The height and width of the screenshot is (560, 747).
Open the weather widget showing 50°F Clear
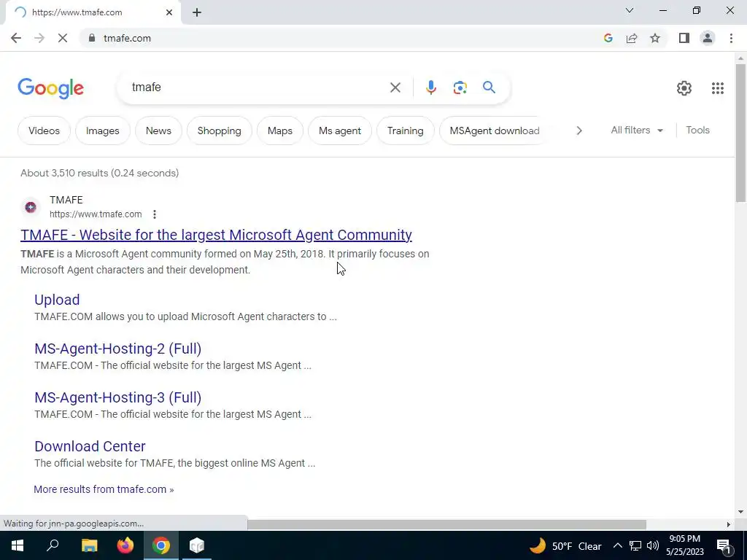[x=565, y=545]
